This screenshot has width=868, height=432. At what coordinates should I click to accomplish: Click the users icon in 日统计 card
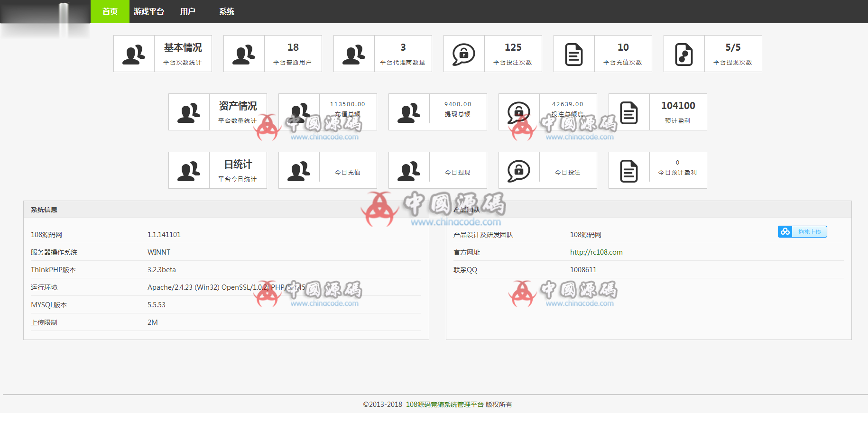pyautogui.click(x=189, y=171)
